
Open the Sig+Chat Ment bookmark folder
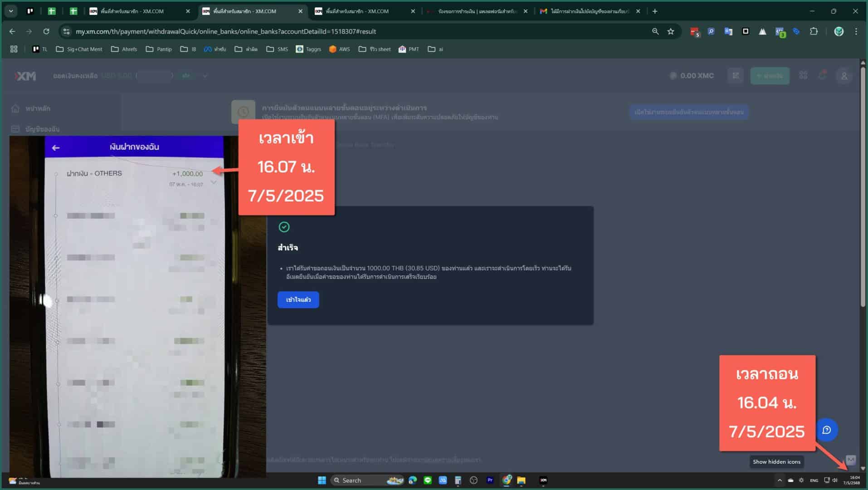tap(79, 49)
